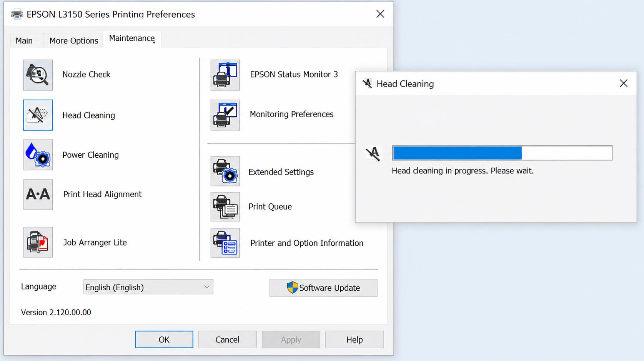Click the "Printer and Option Information" label
The width and height of the screenshot is (644, 361).
coord(307,243)
